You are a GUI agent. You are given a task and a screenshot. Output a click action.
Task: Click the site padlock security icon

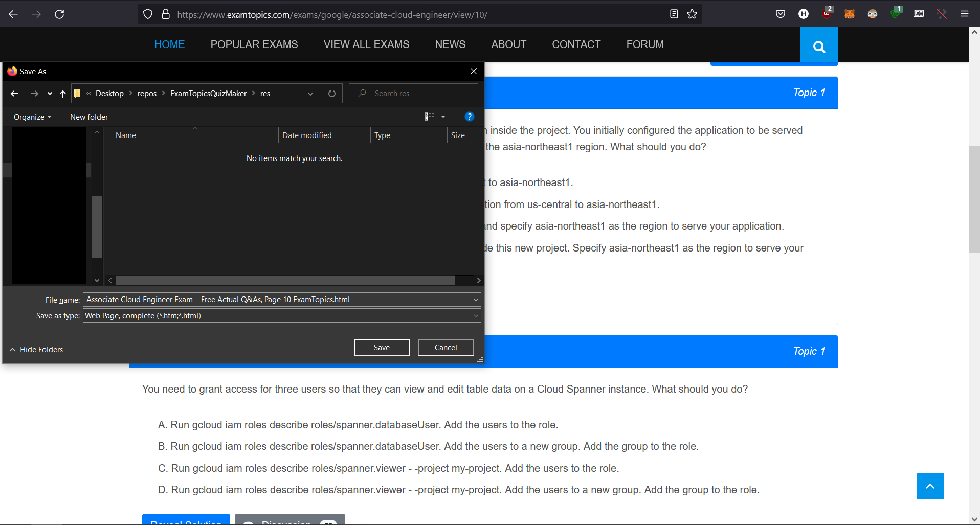click(x=165, y=14)
